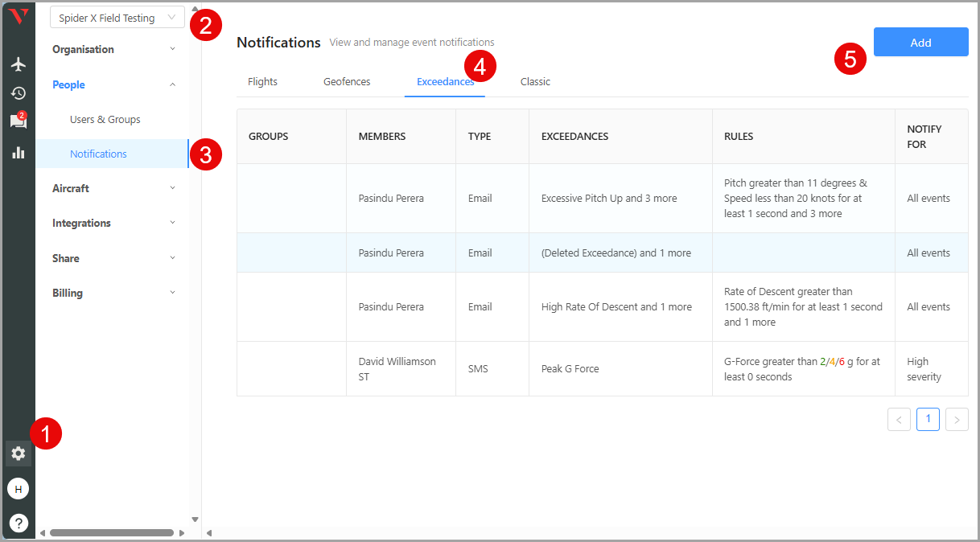
Task: Expand the Aircraft menu section
Action: click(x=113, y=188)
